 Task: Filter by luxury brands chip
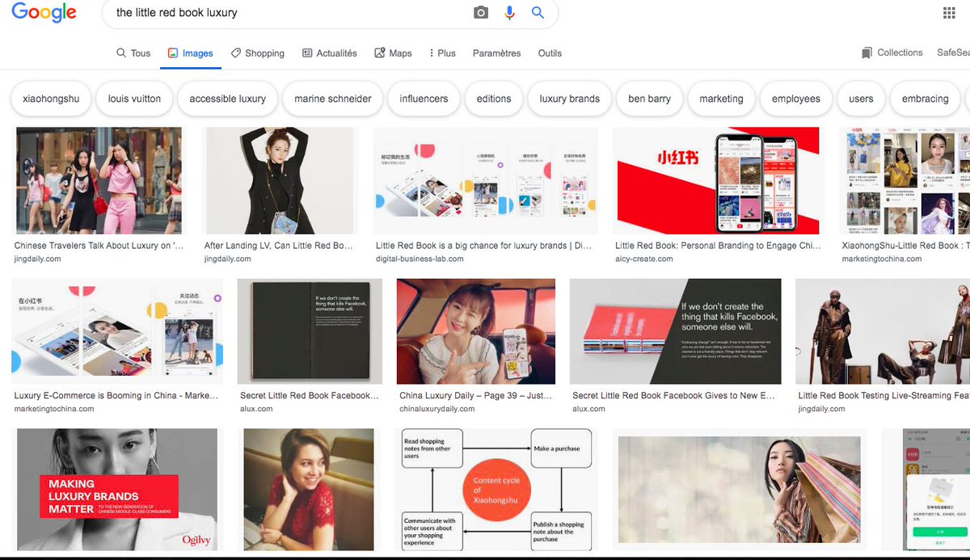pyautogui.click(x=570, y=99)
